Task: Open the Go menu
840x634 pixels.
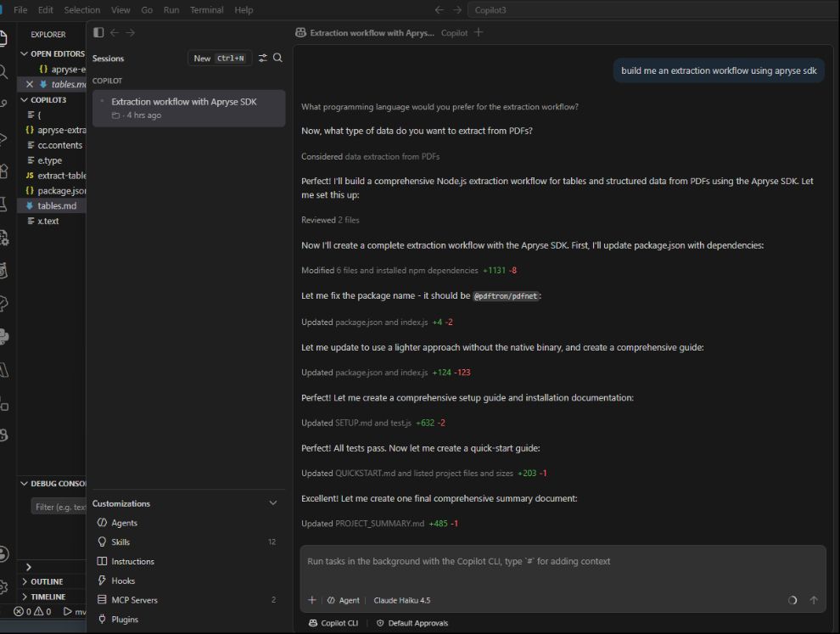Action: [147, 9]
